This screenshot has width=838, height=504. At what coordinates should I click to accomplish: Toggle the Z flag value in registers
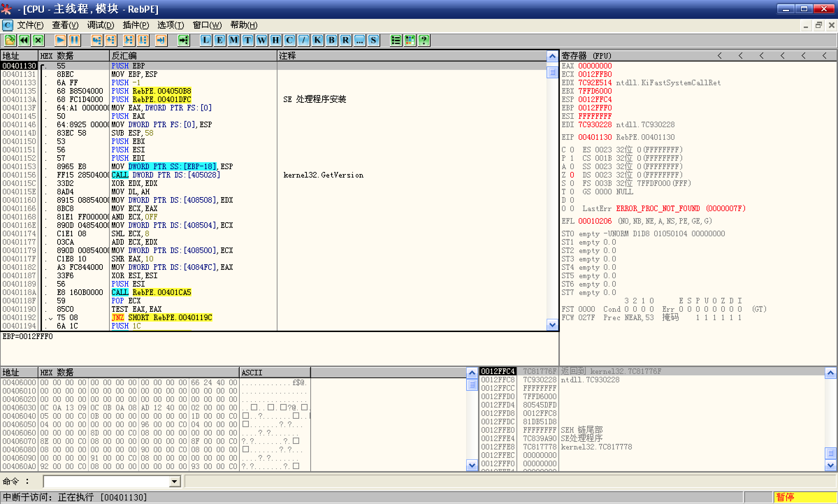tap(572, 175)
